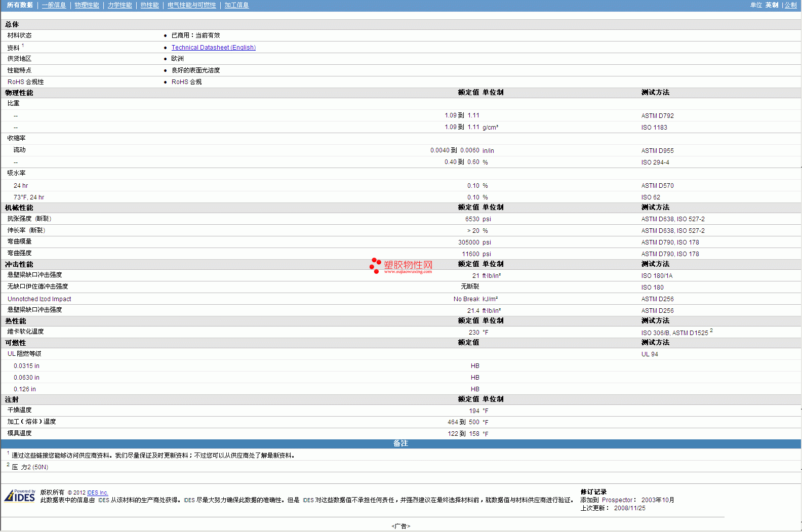Click the Powered by IDES logo

coord(20,496)
